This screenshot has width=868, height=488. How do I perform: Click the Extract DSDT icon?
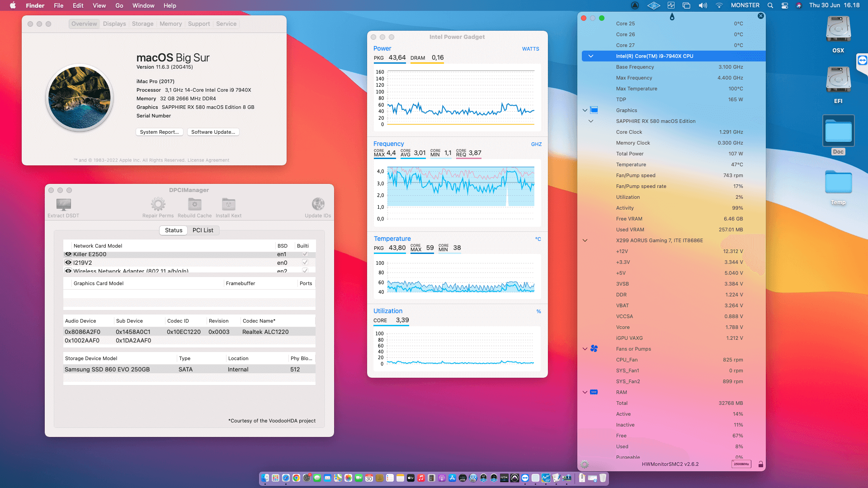(63, 204)
